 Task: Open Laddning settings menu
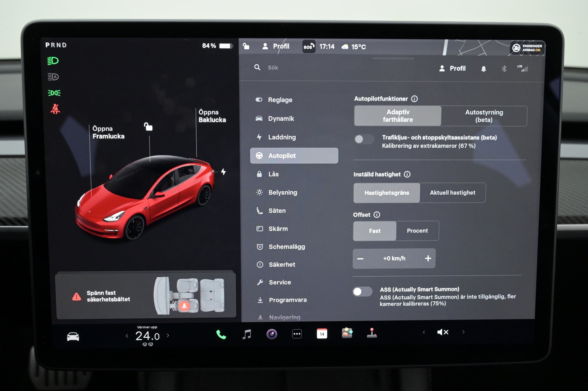[282, 137]
